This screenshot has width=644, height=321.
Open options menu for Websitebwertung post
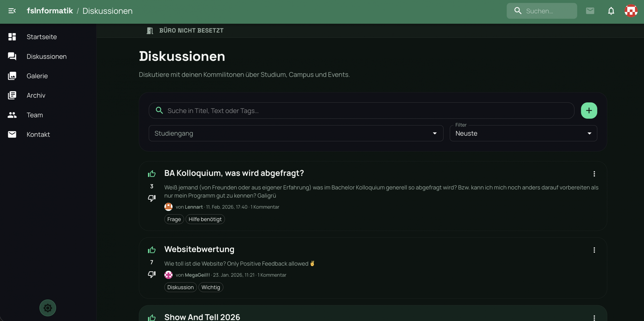point(594,250)
